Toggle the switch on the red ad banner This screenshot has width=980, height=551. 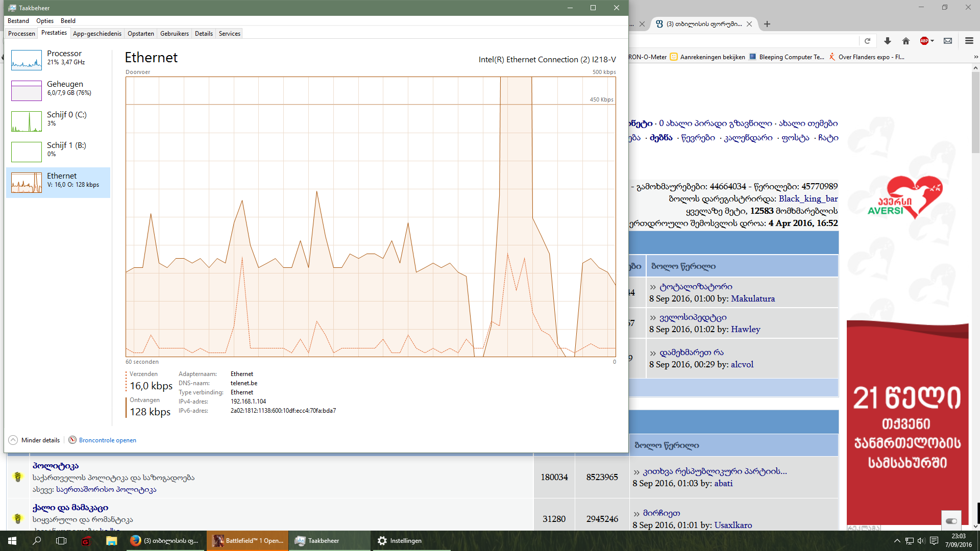pos(951,521)
